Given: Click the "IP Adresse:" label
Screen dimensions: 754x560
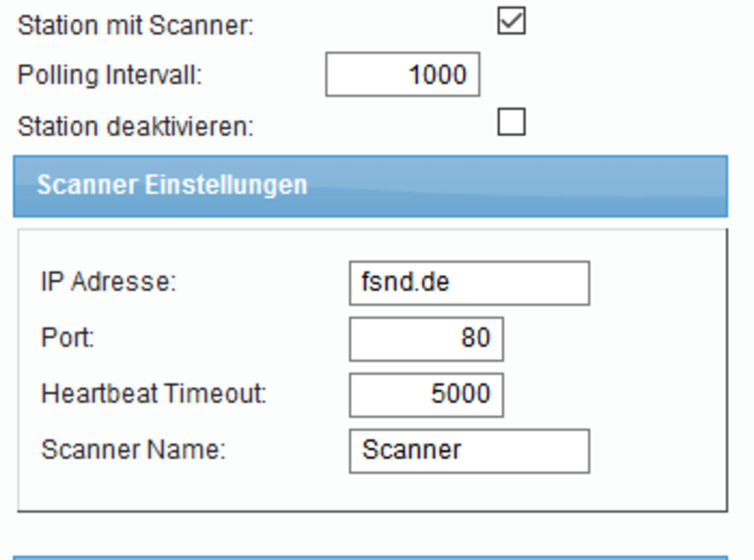Looking at the screenshot, I should (x=107, y=282).
